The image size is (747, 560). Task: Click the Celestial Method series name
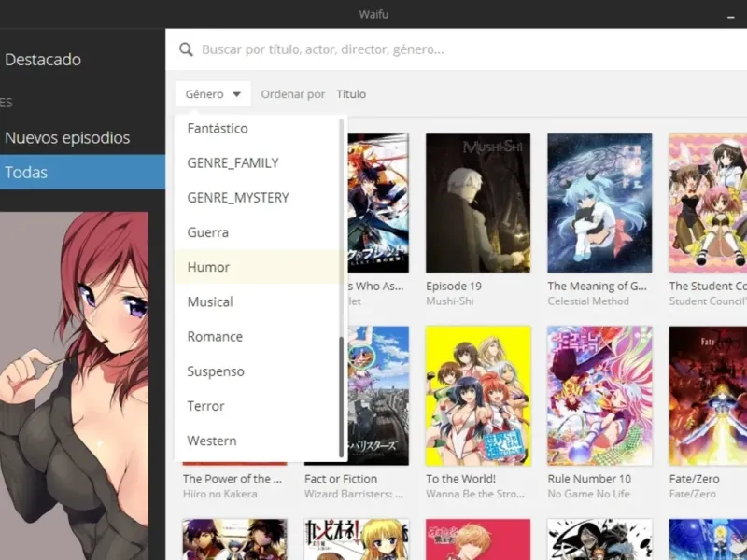click(x=588, y=301)
